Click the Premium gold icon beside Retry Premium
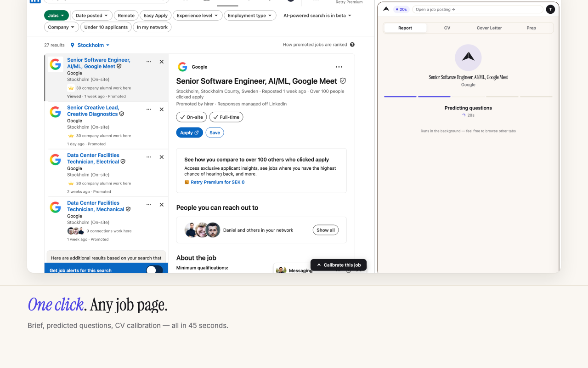588x368 pixels. [187, 182]
